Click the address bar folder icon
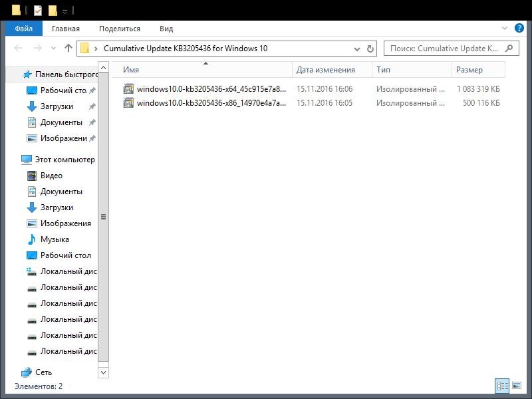 pyautogui.click(x=85, y=49)
